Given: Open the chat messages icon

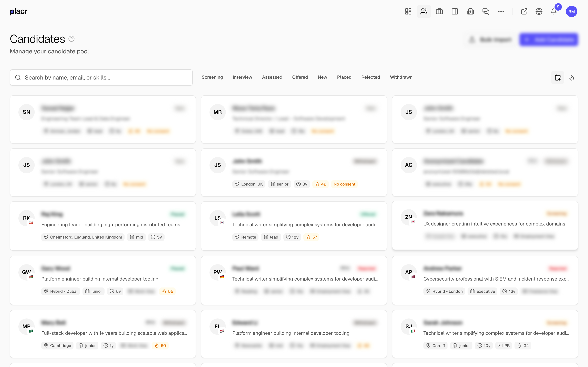Looking at the screenshot, I should [486, 11].
